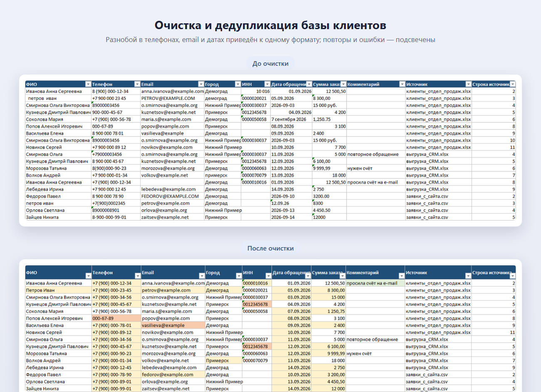Click the phone cell '8-900-000-99-01'
This screenshot has width=541, height=392.
click(116, 218)
